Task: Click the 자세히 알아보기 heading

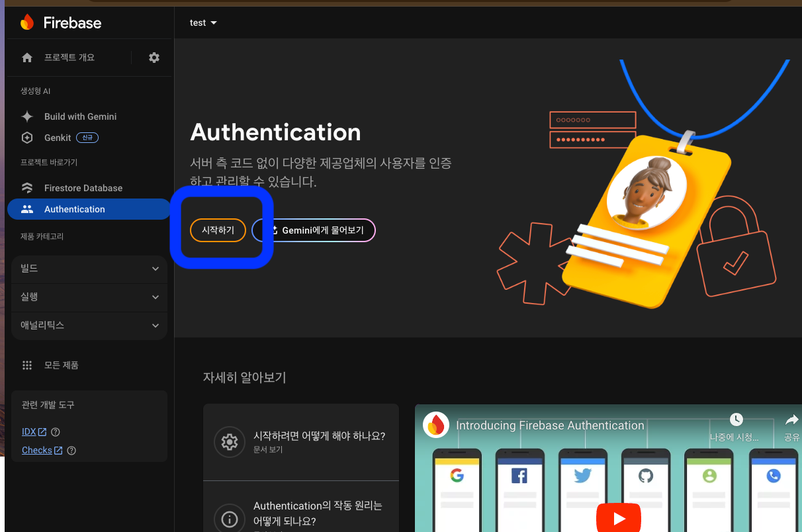Action: 245,378
